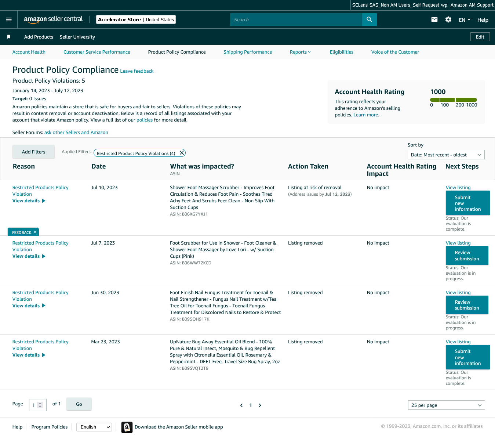The height and width of the screenshot is (448, 495).
Task: View listing for Jul 10, 2023 violation
Action: coord(458,188)
